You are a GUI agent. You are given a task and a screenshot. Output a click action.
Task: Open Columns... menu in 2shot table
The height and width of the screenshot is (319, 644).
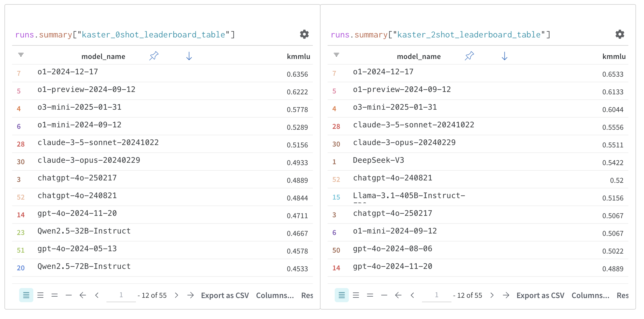tap(590, 295)
